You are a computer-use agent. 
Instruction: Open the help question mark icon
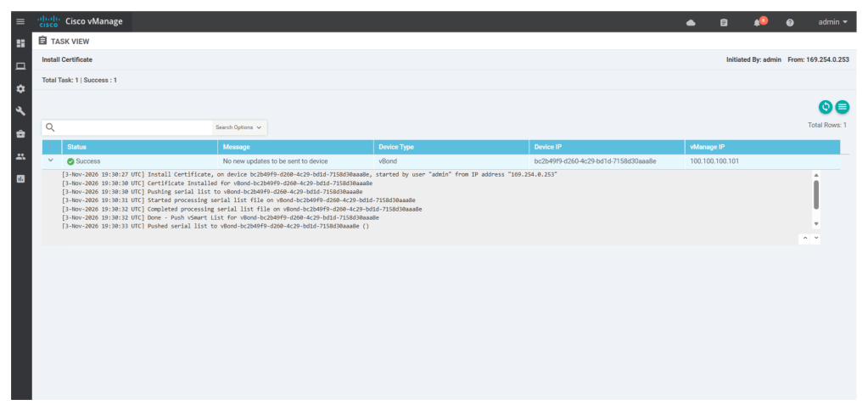[x=790, y=22]
